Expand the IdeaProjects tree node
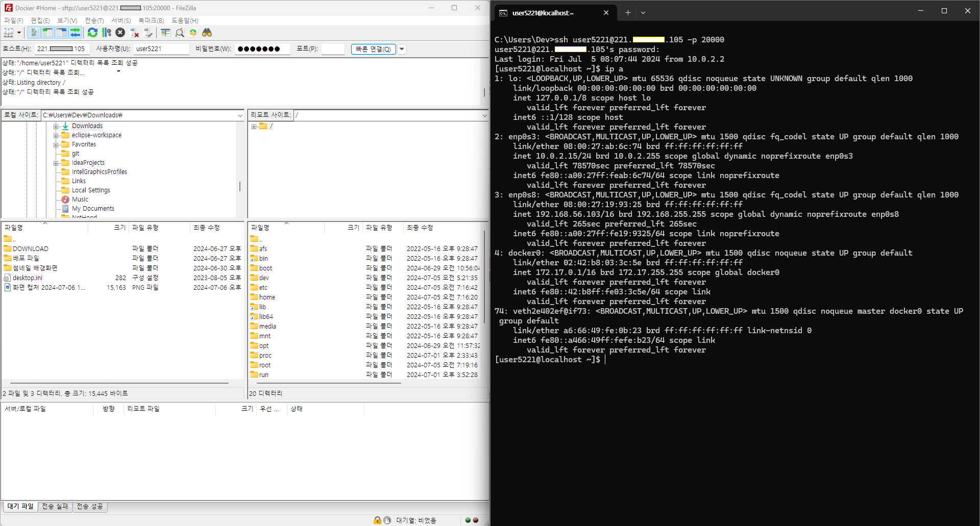Screen dimensions: 980x526 (56, 163)
